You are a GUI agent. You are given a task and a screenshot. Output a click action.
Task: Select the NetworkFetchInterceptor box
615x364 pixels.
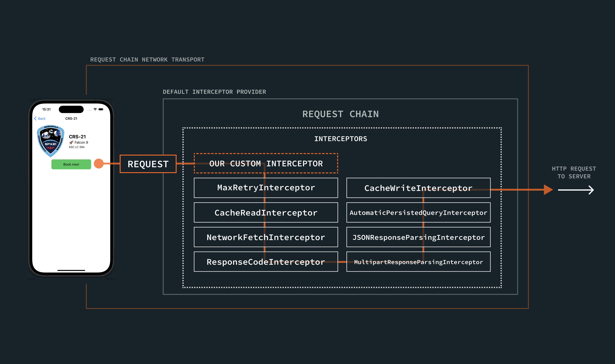(266, 237)
